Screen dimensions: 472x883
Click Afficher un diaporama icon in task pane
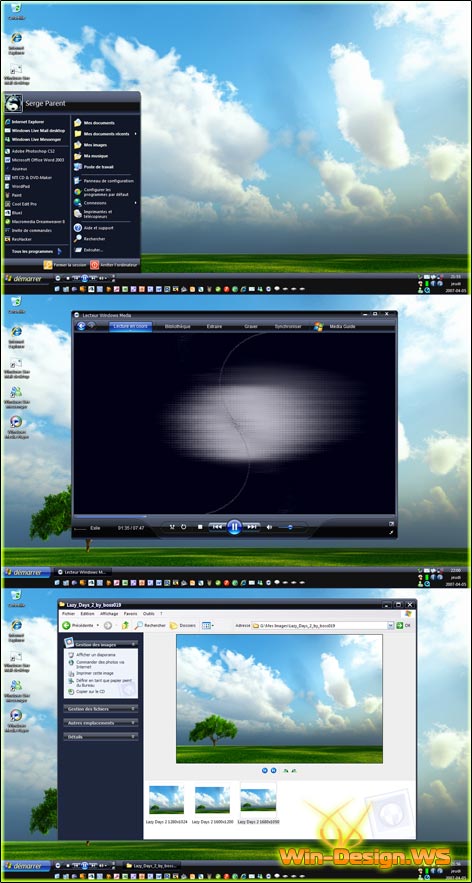(x=70, y=655)
